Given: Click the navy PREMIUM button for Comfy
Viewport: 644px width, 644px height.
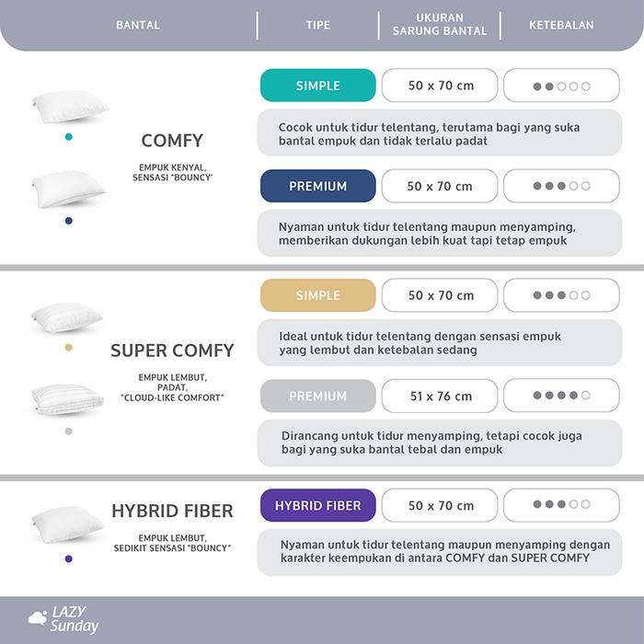Looking at the screenshot, I should [x=318, y=186].
